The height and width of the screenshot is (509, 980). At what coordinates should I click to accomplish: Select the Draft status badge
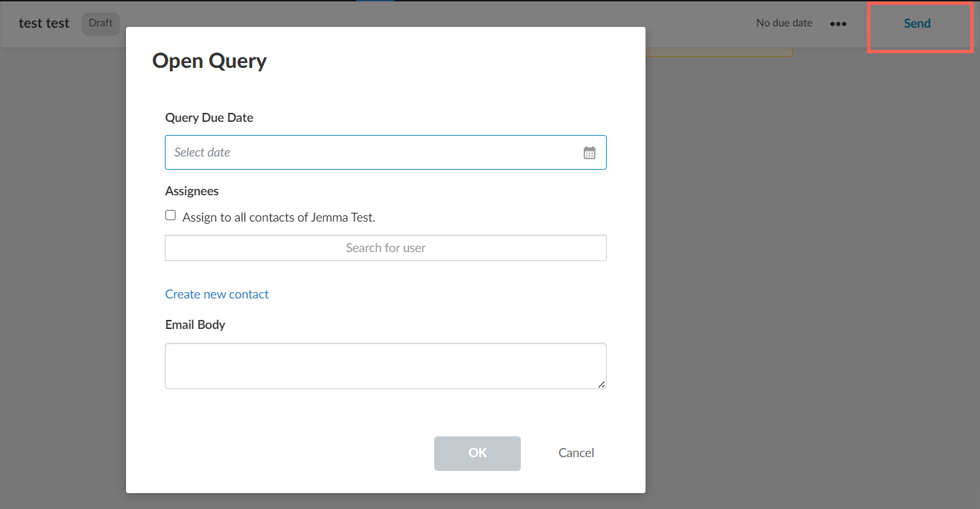click(x=100, y=24)
